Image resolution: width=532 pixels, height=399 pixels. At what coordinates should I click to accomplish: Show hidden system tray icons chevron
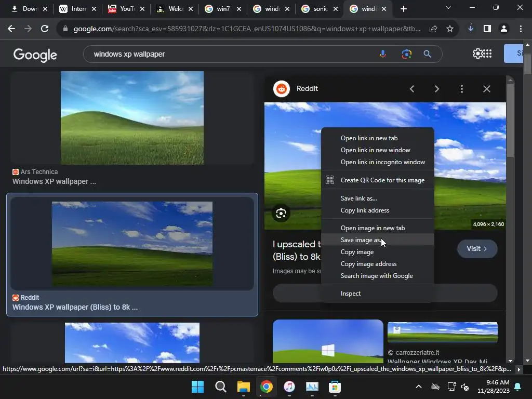[419, 387]
